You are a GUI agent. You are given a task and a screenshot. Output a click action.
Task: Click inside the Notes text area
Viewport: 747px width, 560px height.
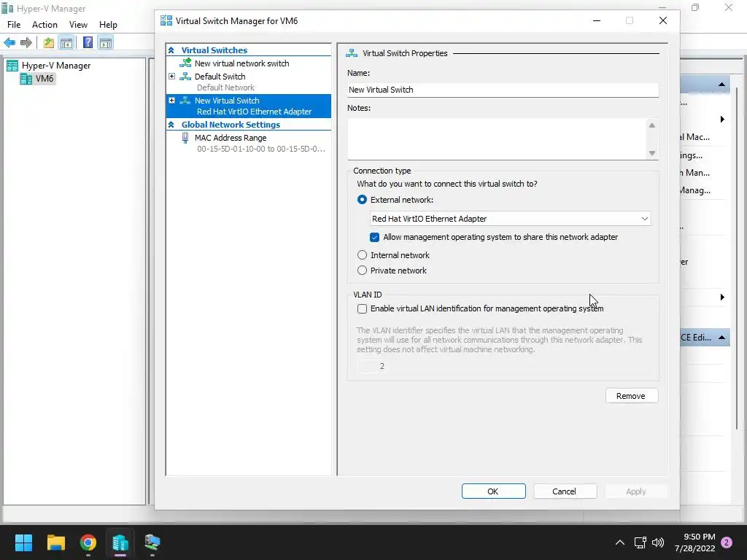pyautogui.click(x=497, y=139)
